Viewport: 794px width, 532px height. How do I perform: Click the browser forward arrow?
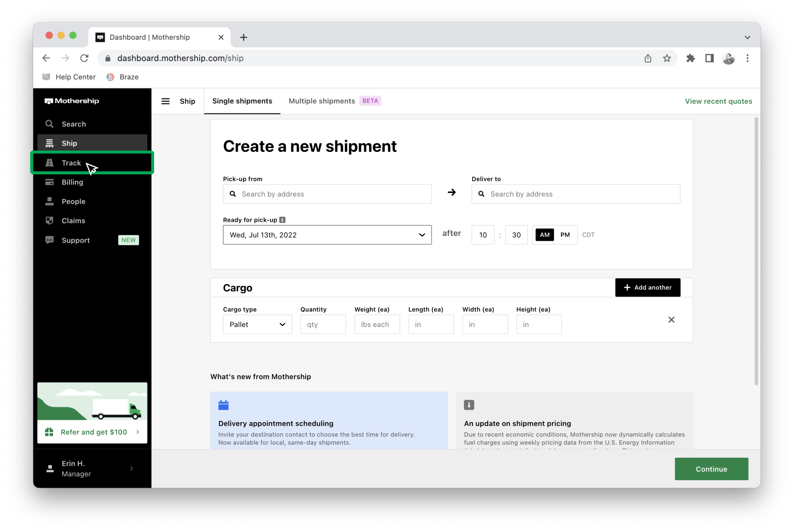click(65, 58)
